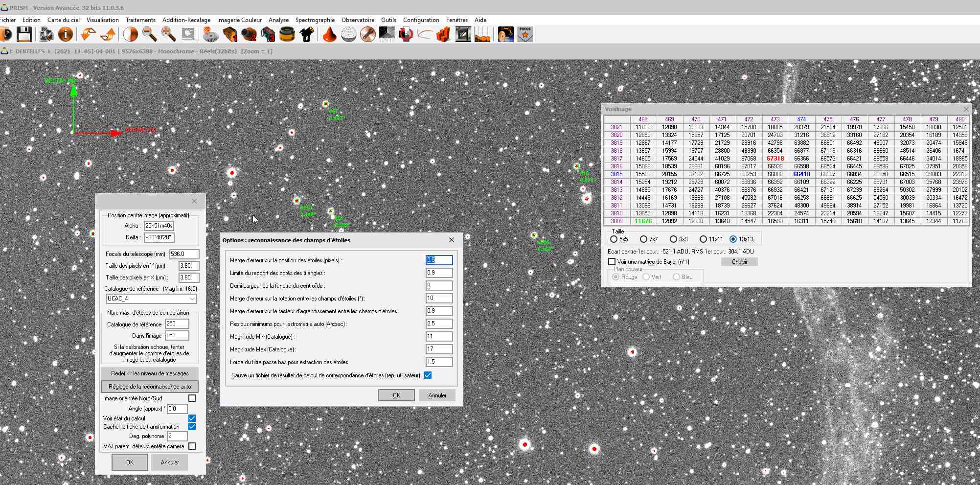Enable Image orientée Nord/Sud checkbox

pos(192,398)
